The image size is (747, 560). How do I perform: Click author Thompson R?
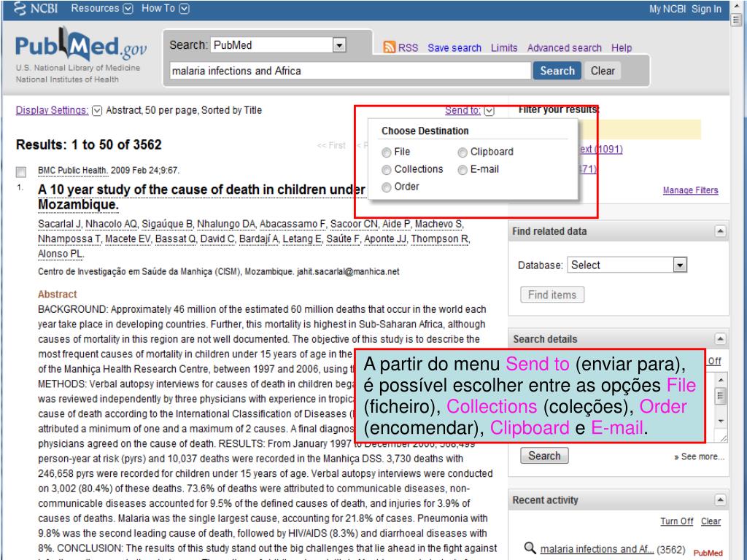click(440, 238)
